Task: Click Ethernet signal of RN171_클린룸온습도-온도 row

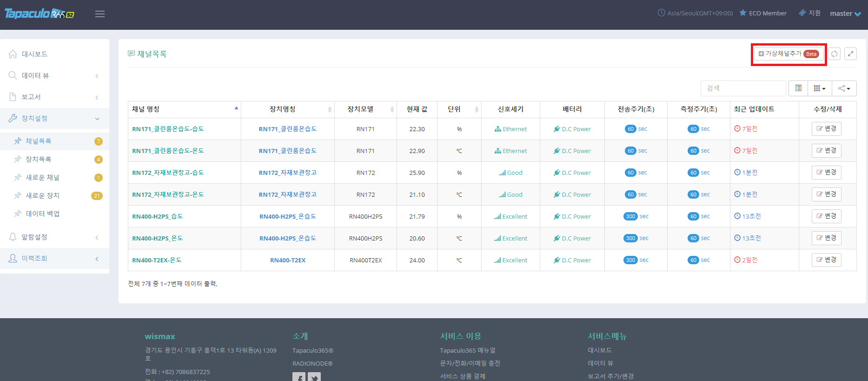Action: (x=510, y=151)
